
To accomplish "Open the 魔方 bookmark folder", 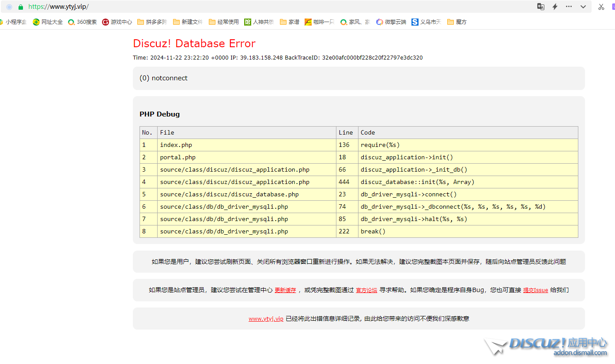I will (457, 22).
